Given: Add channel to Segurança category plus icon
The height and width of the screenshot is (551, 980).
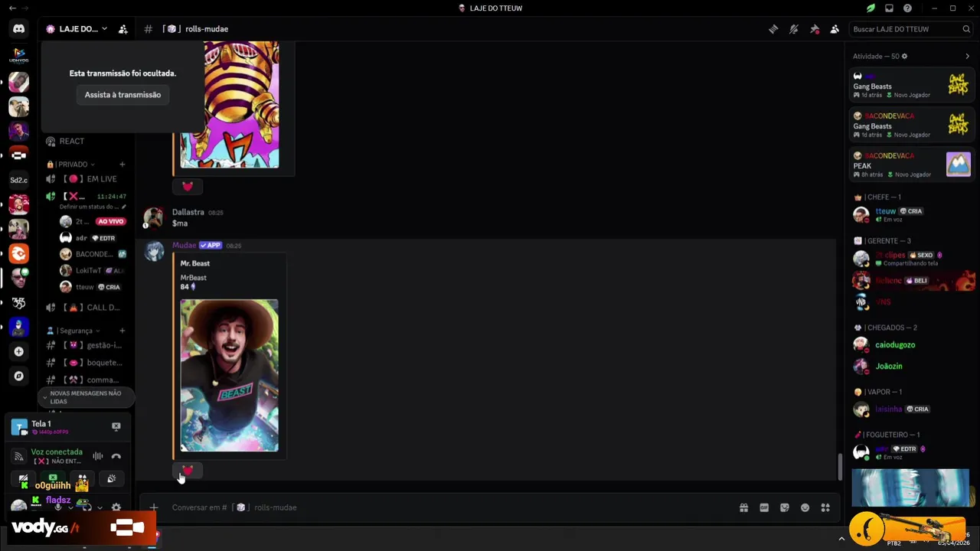Looking at the screenshot, I should [x=122, y=331].
